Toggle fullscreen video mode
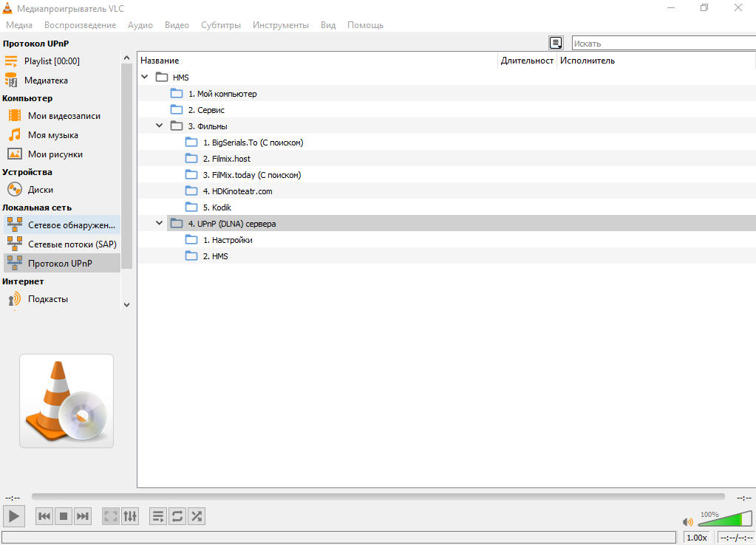Screen dimensions: 756x545 tap(111, 517)
